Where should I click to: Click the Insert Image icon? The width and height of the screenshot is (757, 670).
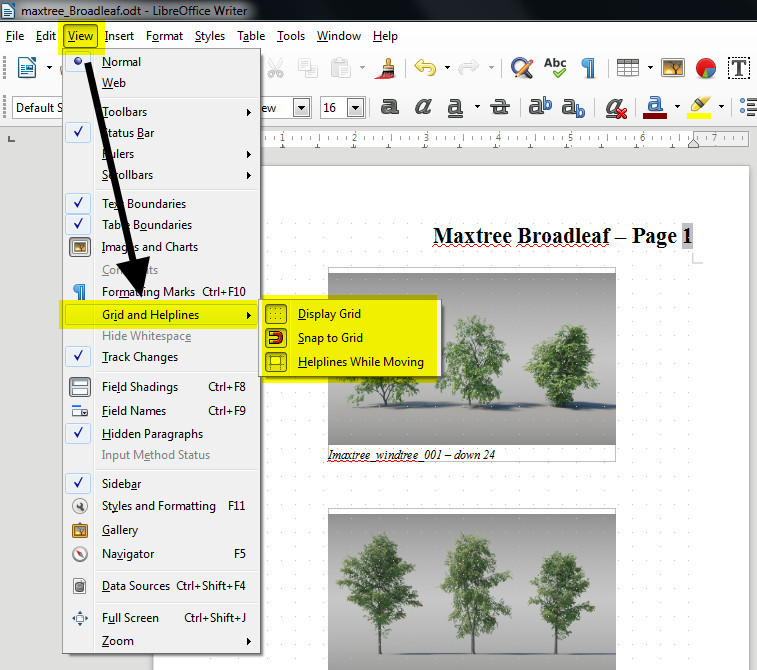click(673, 68)
